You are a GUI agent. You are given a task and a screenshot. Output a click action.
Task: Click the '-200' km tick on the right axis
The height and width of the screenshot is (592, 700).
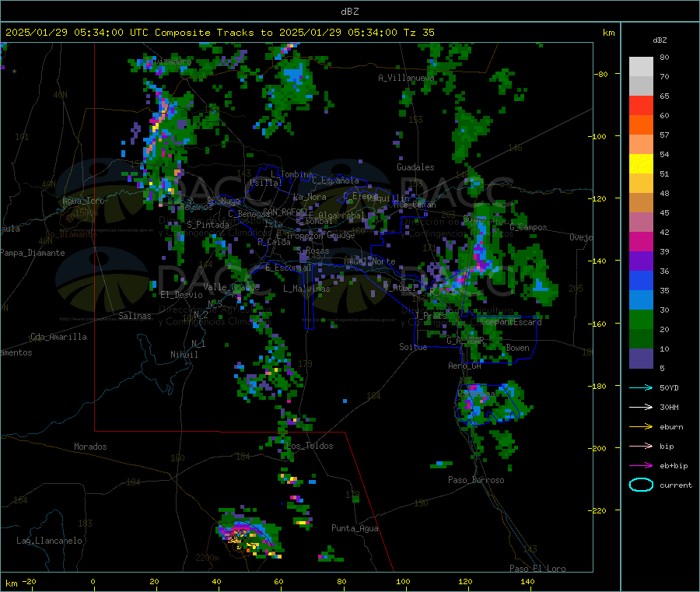597,448
